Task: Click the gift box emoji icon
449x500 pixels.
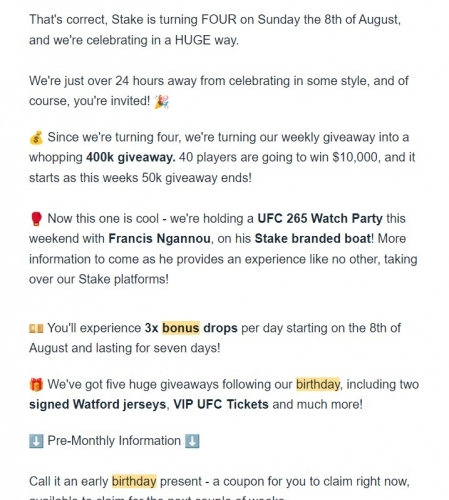Action: [36, 384]
